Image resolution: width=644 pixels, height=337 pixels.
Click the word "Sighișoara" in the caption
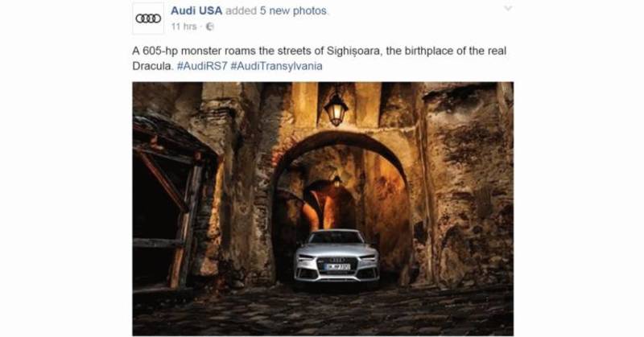pos(354,51)
